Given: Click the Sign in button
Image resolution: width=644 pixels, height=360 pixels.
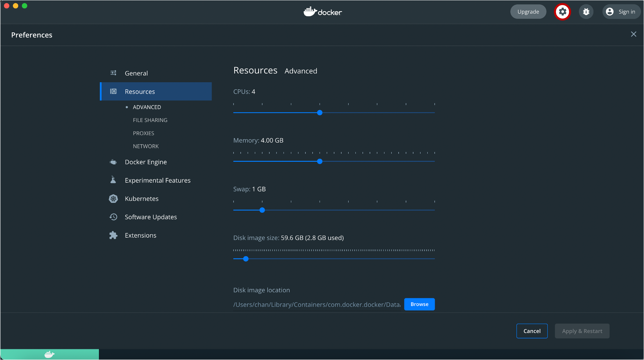Looking at the screenshot, I should (x=621, y=12).
